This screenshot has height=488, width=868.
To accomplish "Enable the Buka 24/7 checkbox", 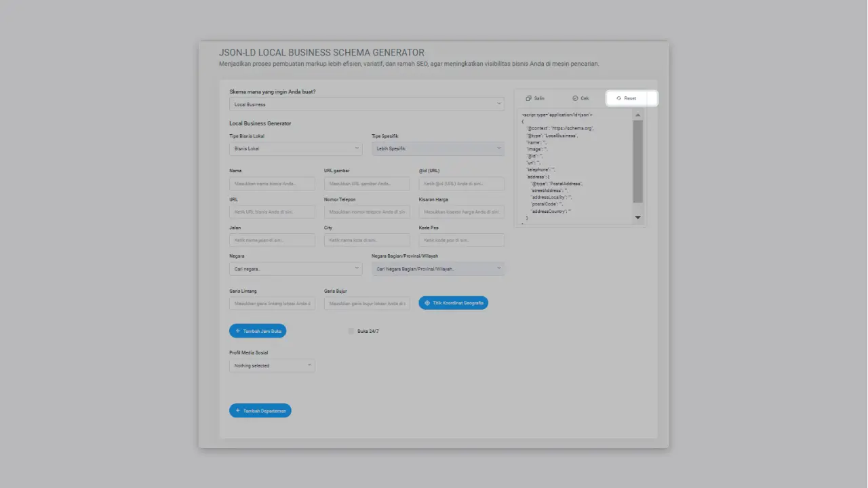I will [x=351, y=331].
